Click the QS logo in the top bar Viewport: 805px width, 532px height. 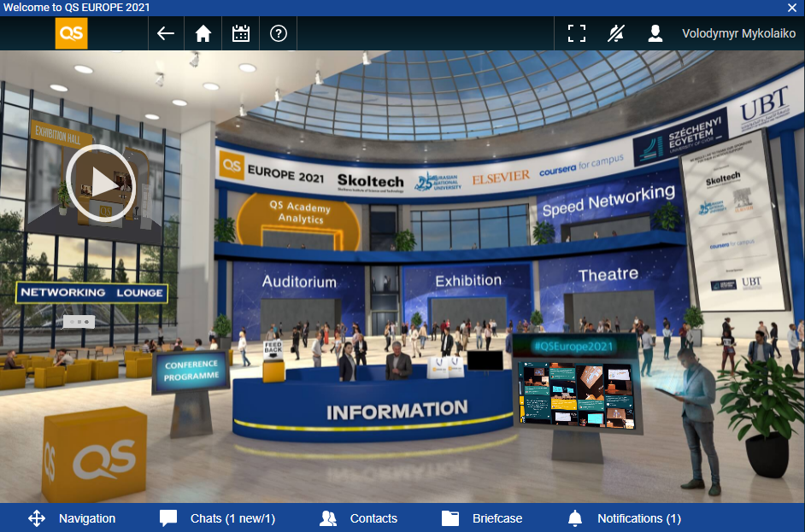pyautogui.click(x=72, y=33)
